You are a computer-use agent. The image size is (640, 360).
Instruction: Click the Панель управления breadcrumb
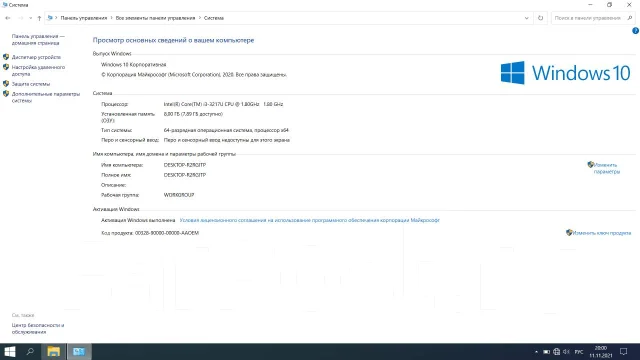tap(84, 18)
